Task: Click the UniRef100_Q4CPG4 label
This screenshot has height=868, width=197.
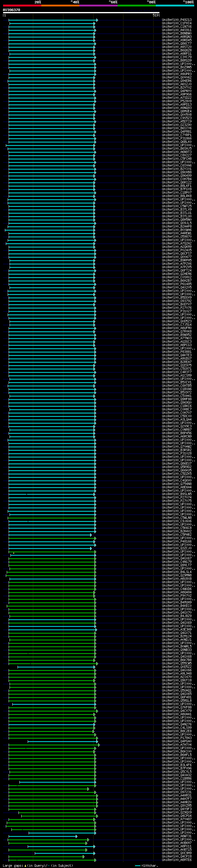Action: point(177,816)
